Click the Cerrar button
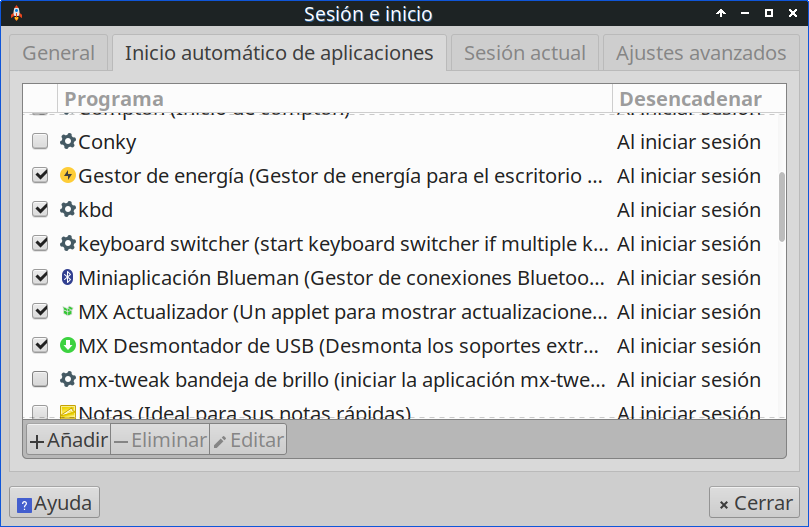 (754, 502)
